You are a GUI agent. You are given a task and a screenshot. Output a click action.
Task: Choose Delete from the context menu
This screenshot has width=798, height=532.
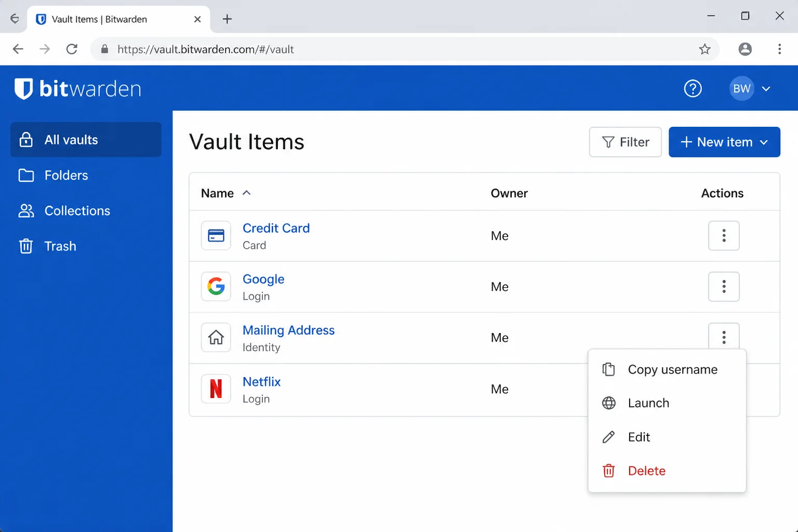tap(667, 471)
